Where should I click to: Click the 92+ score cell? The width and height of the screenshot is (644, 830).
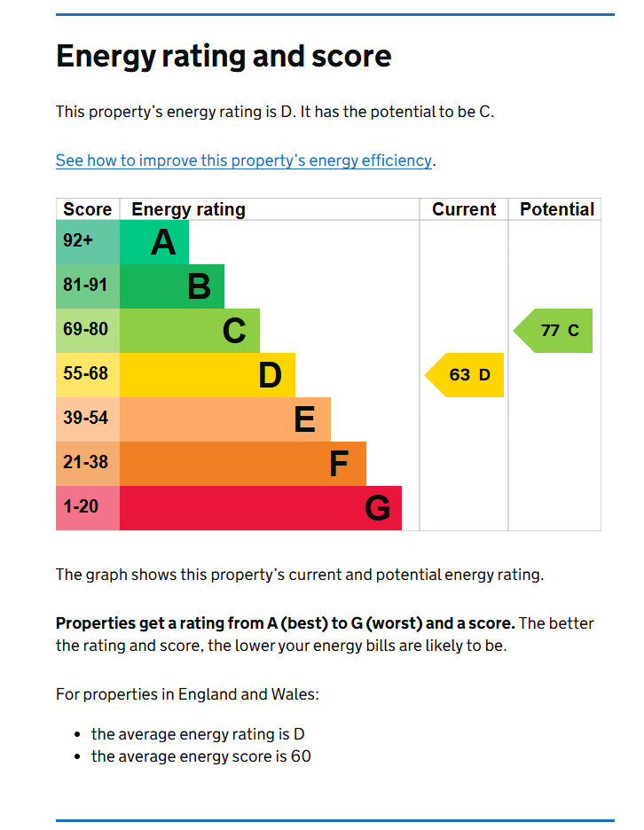pyautogui.click(x=87, y=241)
